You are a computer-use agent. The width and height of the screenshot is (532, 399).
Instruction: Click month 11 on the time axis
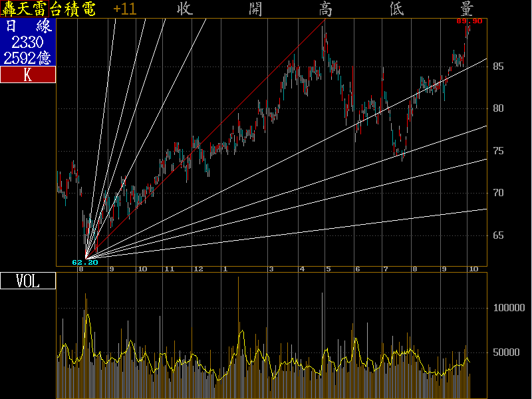tap(169, 269)
